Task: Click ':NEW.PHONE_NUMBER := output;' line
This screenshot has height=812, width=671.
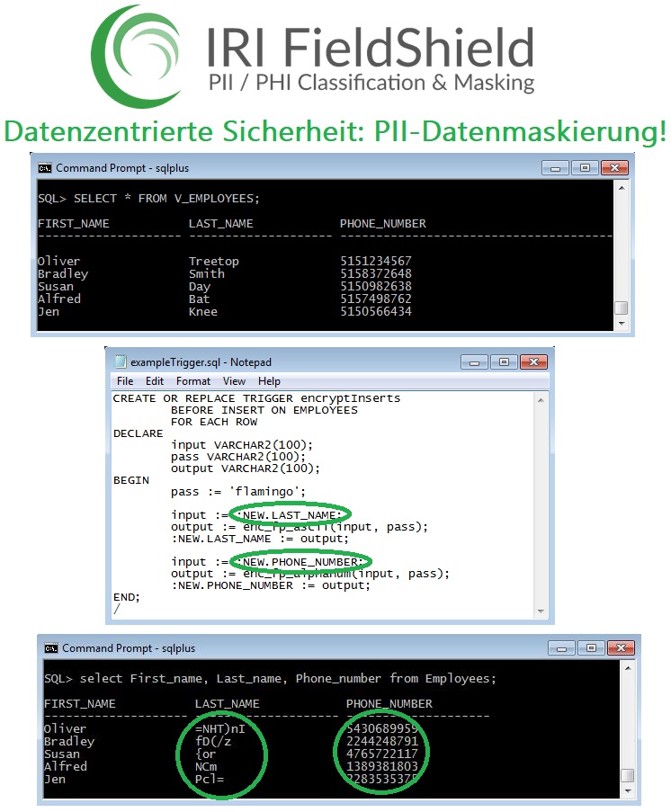Action: click(x=271, y=585)
